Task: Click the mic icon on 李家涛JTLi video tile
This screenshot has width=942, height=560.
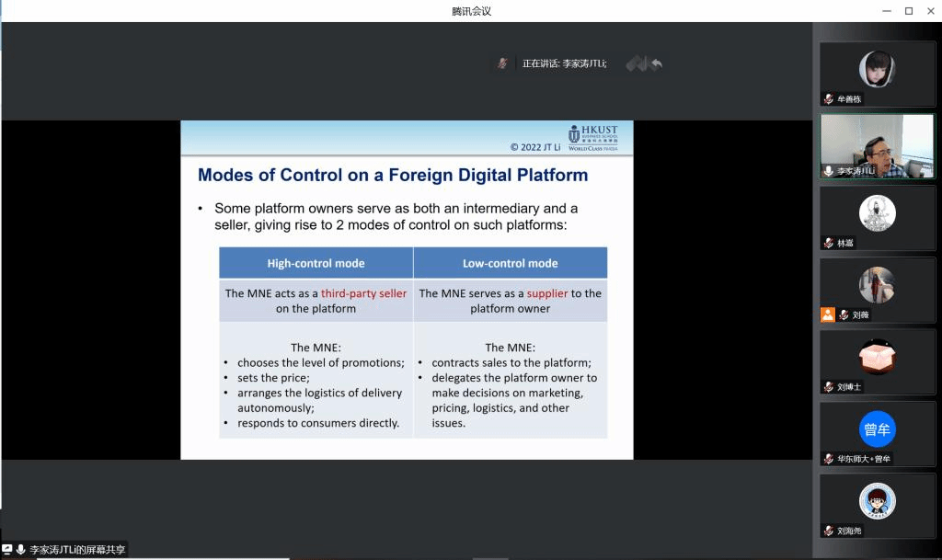Action: (829, 171)
